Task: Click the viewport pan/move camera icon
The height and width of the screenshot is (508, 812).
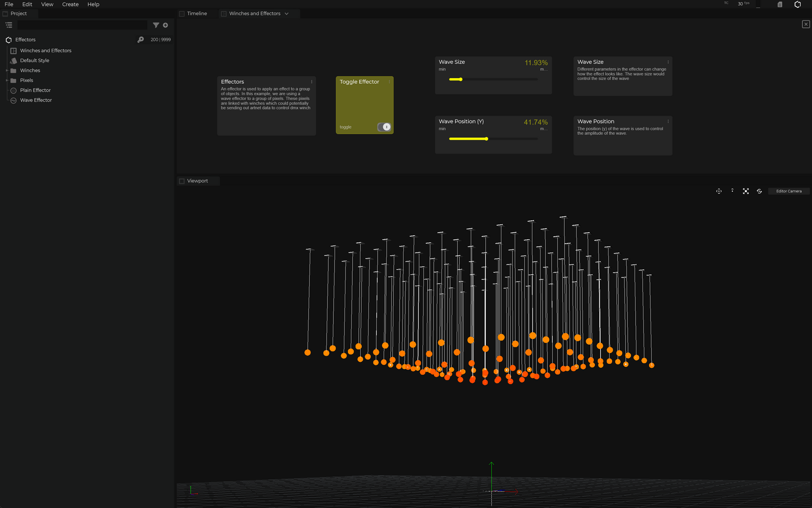Action: click(719, 191)
